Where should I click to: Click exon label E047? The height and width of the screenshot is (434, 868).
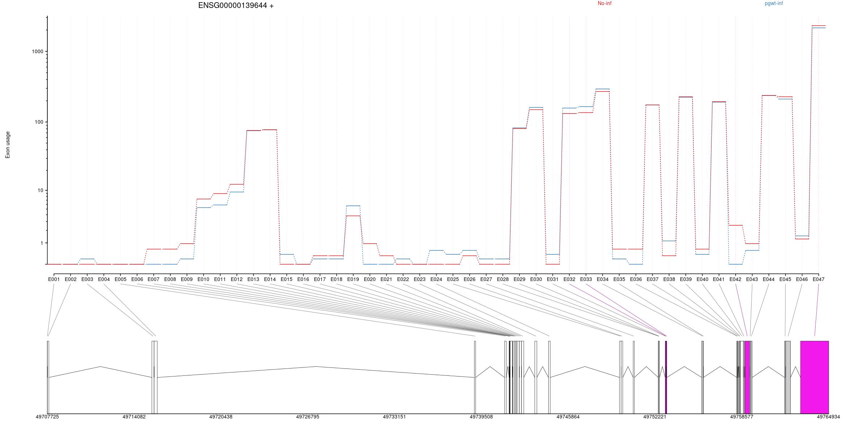pos(818,279)
